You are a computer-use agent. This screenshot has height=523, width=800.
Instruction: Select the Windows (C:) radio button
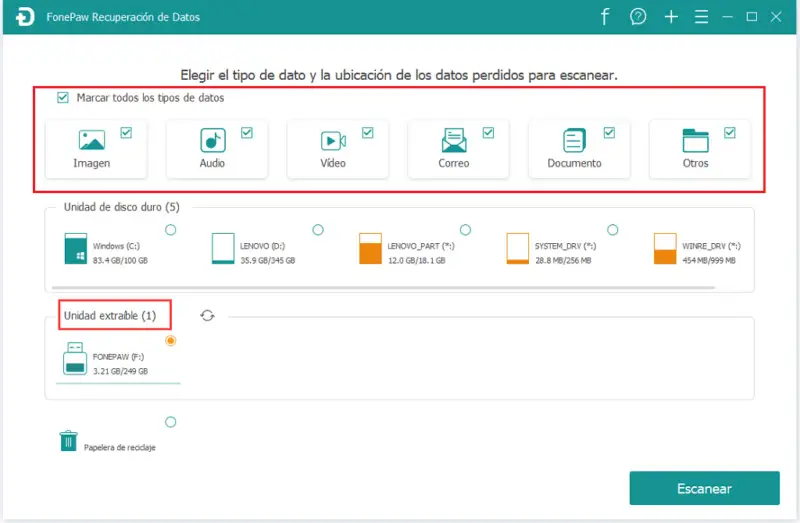(171, 230)
